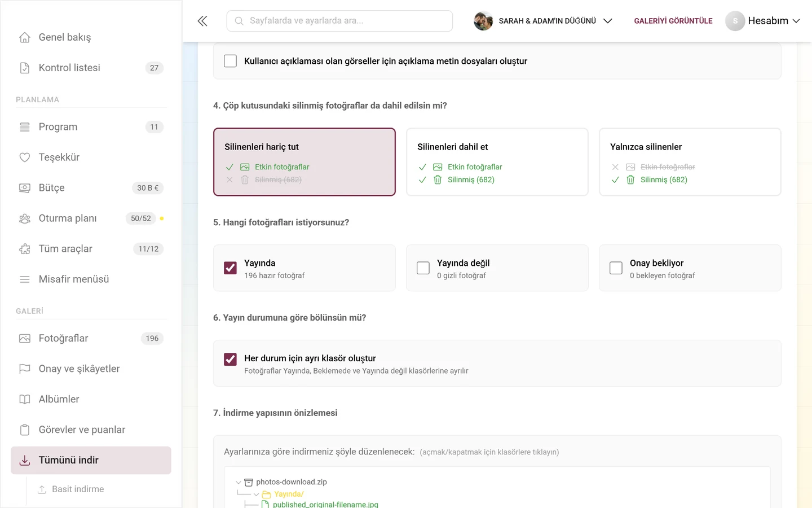Click the Genel bakış home icon

25,37
